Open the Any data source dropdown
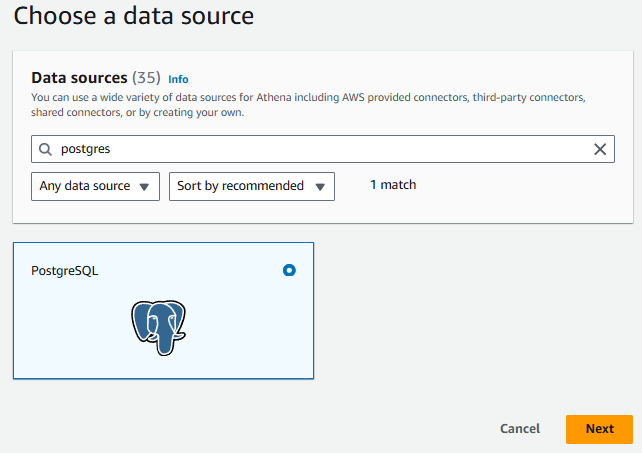The image size is (642, 453). tap(95, 186)
